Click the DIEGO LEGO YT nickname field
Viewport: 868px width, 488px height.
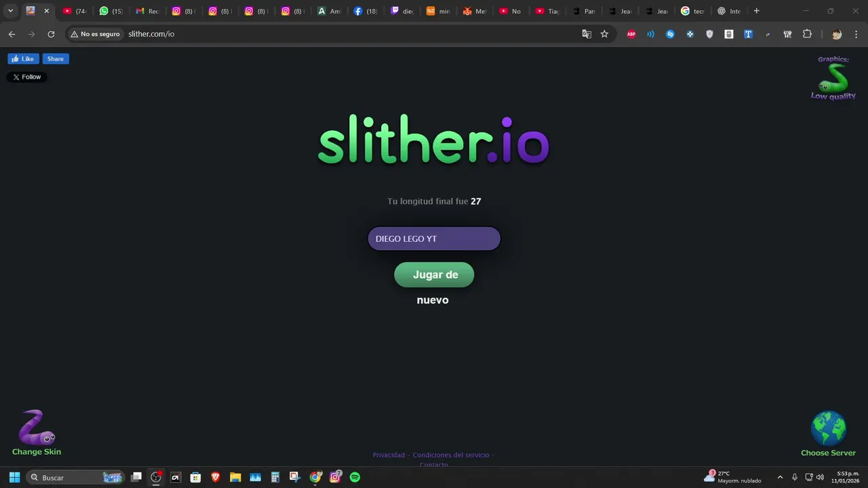pos(434,239)
